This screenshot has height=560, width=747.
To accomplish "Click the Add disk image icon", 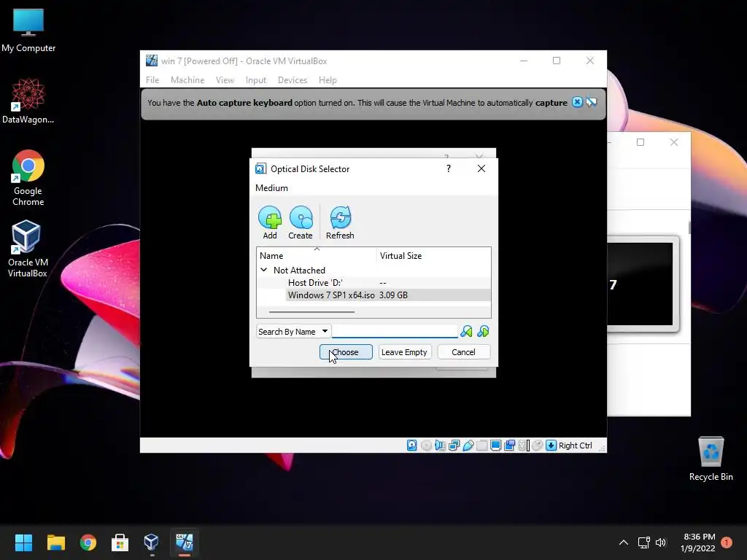I will pos(270,222).
